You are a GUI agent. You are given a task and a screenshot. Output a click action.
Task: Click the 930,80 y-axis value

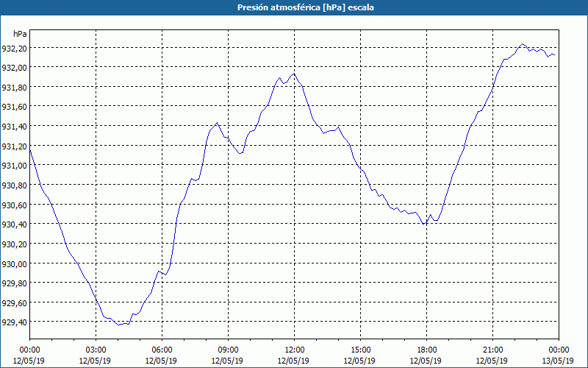pos(14,185)
